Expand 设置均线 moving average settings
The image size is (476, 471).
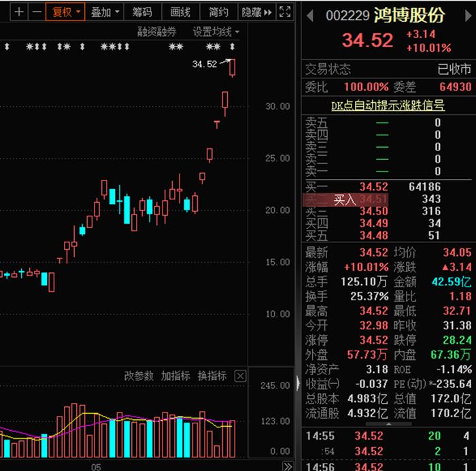(216, 31)
